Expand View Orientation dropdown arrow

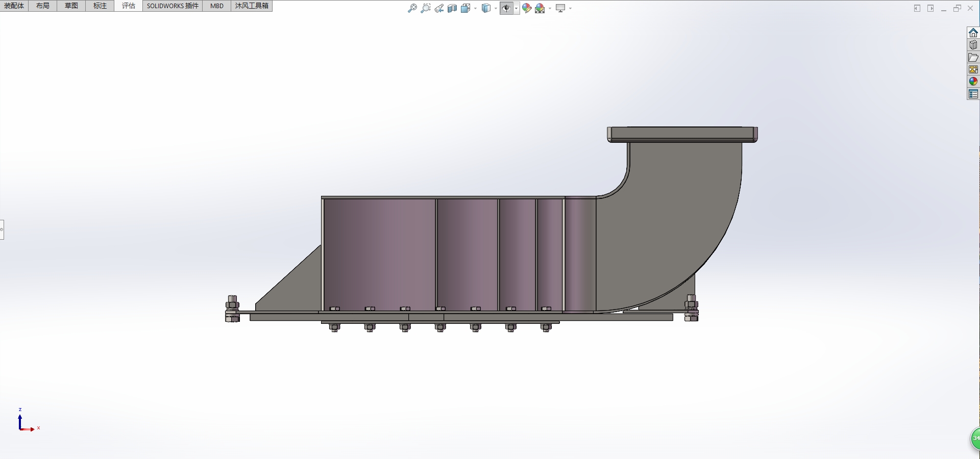click(475, 8)
